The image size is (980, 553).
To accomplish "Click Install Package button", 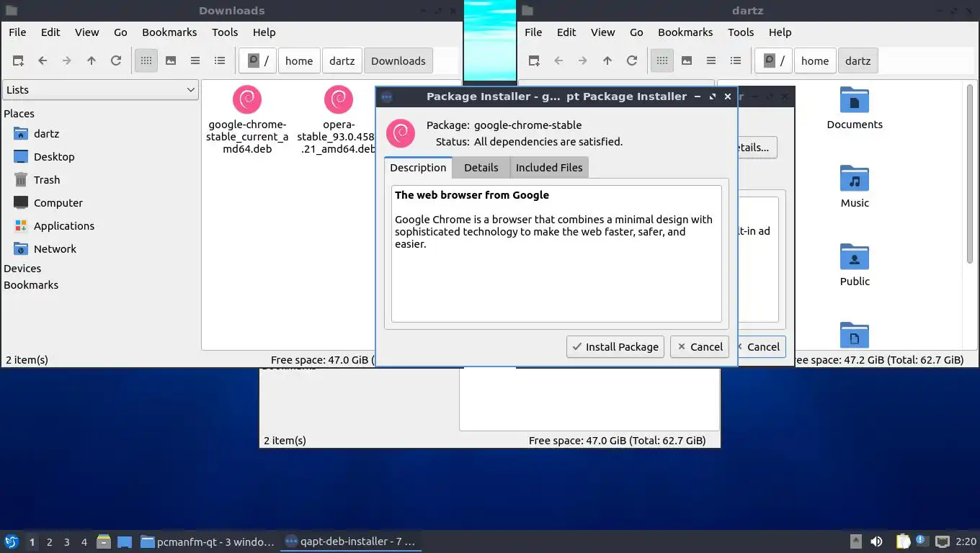I will [615, 347].
